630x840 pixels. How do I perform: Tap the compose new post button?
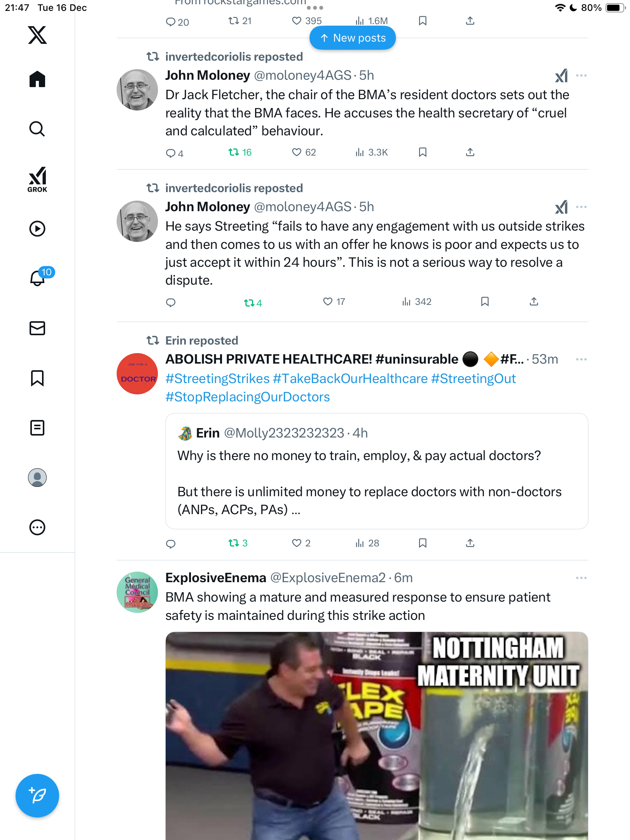pos(37,796)
